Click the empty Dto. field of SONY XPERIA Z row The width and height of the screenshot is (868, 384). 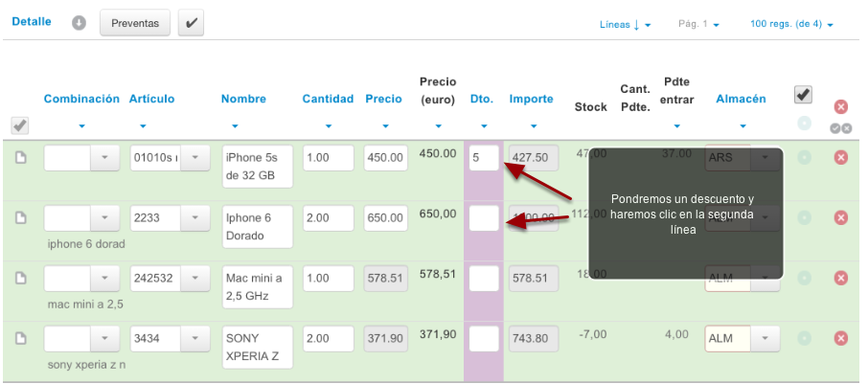484,338
